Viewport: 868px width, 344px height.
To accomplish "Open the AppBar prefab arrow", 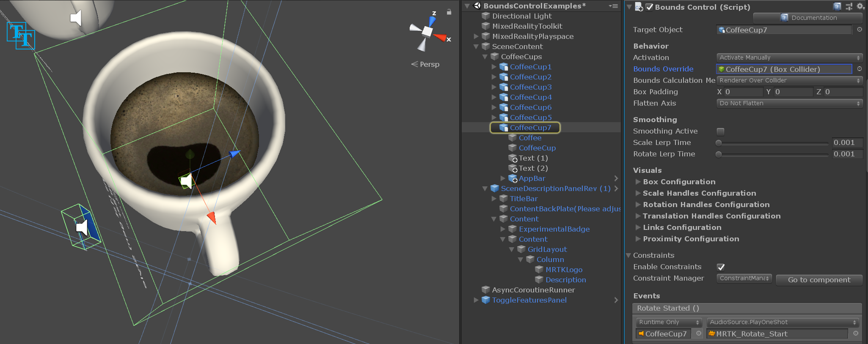I will click(x=616, y=178).
